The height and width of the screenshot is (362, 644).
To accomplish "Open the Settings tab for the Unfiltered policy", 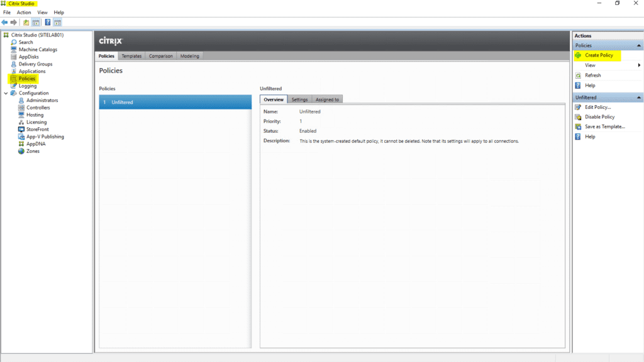I will click(299, 99).
